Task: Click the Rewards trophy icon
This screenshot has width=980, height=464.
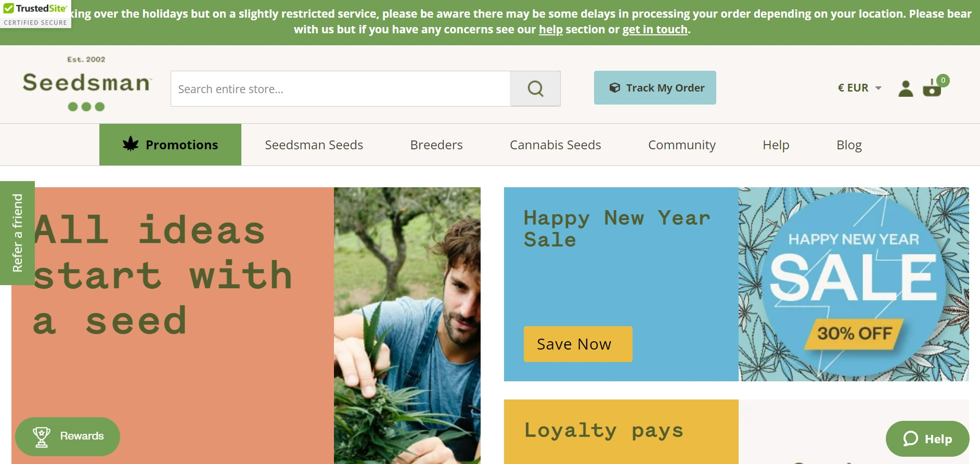Action: [42, 437]
